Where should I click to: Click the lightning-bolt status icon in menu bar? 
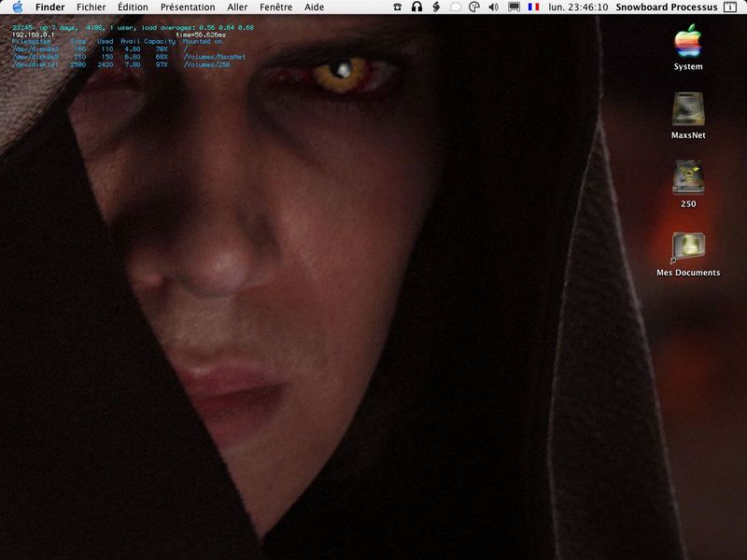[436, 7]
